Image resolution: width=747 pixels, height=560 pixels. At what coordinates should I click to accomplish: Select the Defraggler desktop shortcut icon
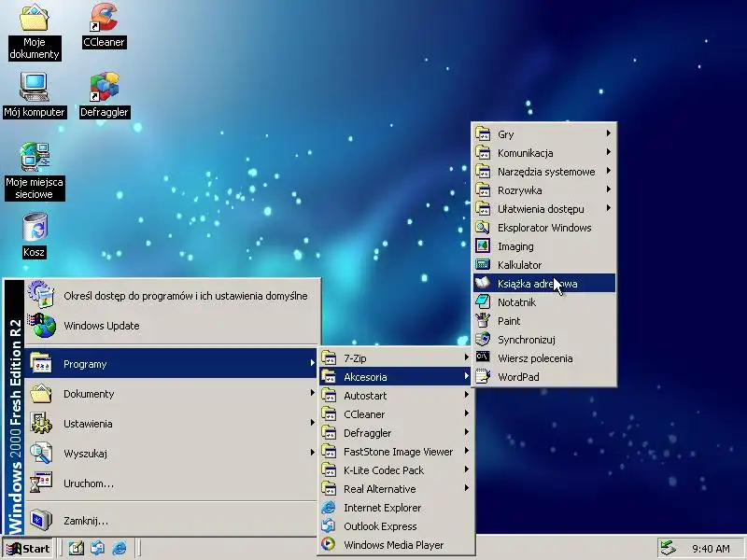pyautogui.click(x=105, y=95)
